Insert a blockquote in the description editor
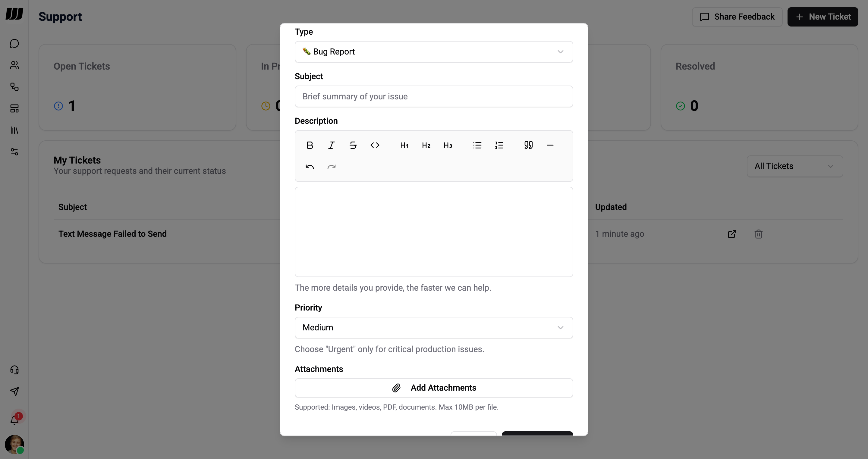Image resolution: width=868 pixels, height=459 pixels. (528, 145)
